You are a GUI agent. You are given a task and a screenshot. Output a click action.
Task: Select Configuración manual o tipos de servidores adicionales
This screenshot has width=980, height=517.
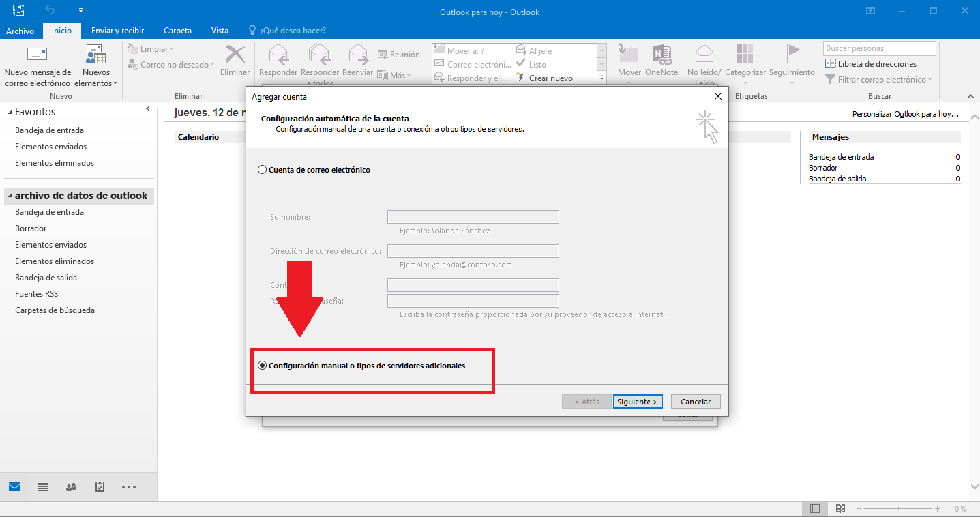tap(263, 366)
